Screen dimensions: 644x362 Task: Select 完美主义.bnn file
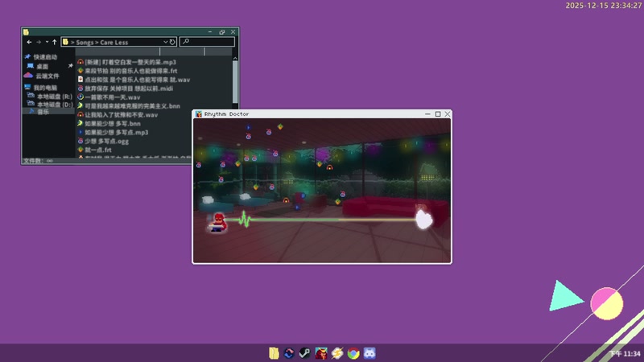pos(132,106)
